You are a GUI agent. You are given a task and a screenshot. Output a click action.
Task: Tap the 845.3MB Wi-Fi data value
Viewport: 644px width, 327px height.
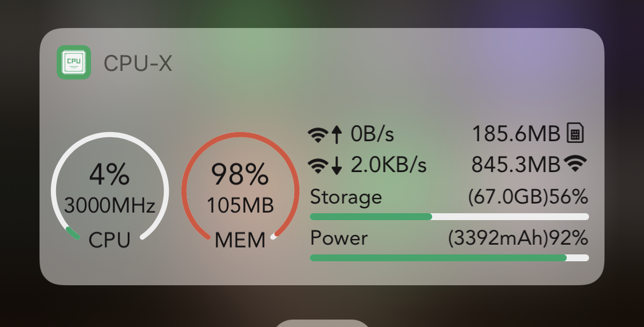[x=516, y=165]
